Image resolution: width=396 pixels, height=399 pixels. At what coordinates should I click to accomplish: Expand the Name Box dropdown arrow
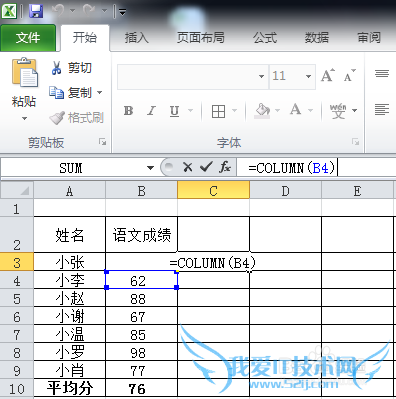[150, 168]
